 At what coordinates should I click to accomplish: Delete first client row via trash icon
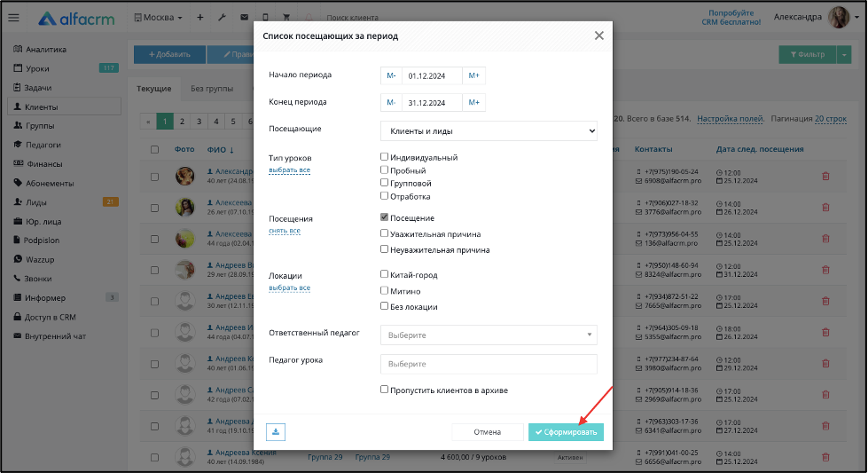pos(825,176)
